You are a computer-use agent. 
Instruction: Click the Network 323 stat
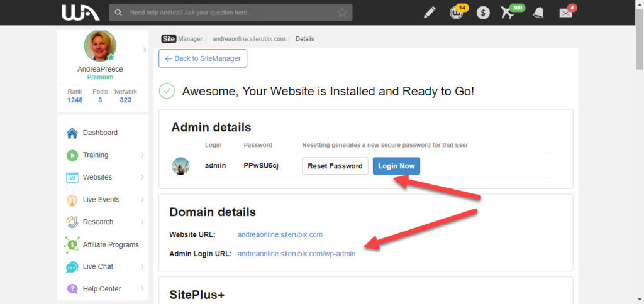(126, 96)
